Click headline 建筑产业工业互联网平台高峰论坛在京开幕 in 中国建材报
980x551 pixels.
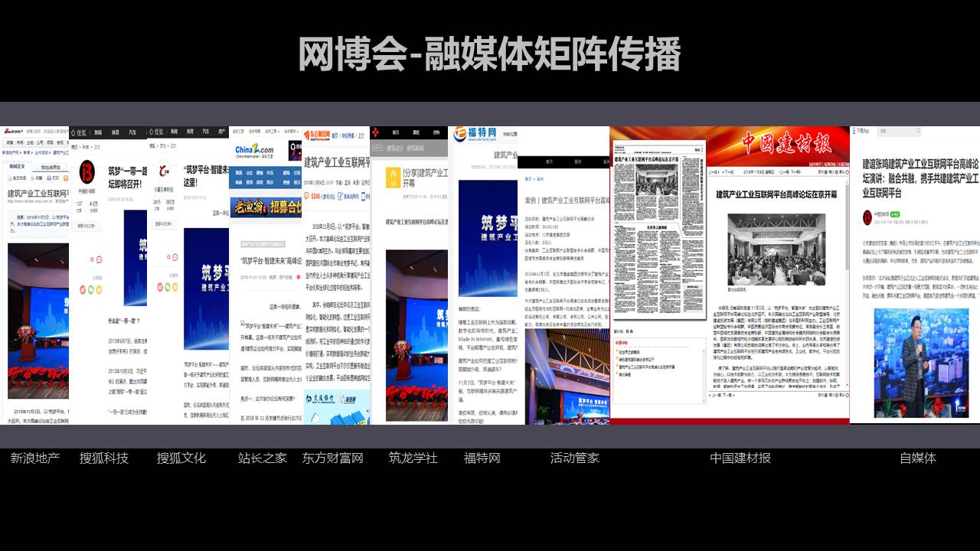777,195
